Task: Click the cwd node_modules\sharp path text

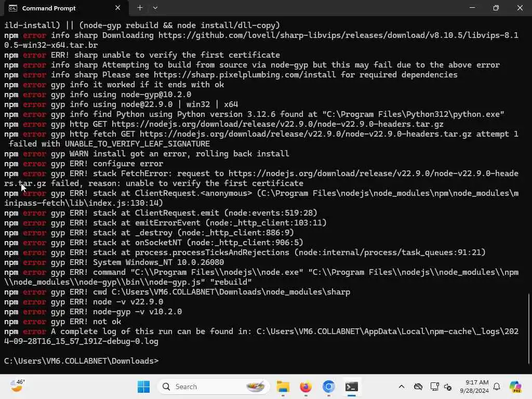Action: click(231, 292)
